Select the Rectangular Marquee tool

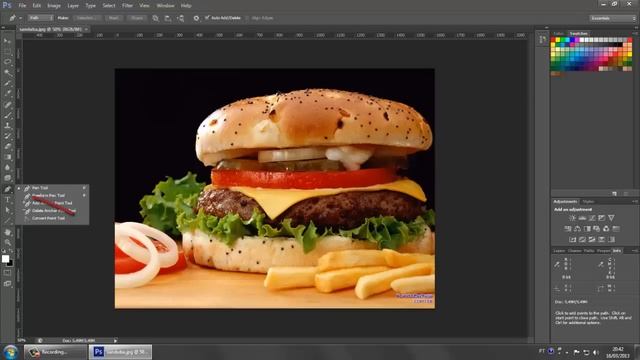(x=7, y=51)
